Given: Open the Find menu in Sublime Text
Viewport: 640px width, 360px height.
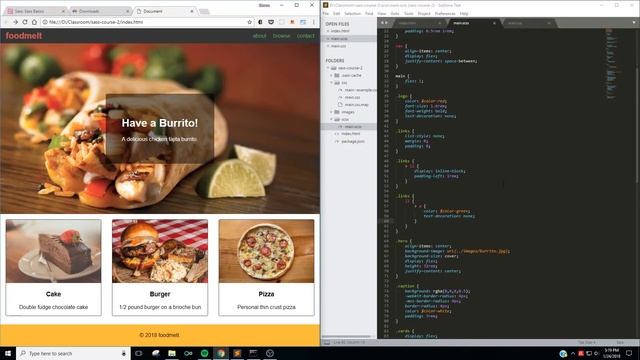Looking at the screenshot, I should 369,13.
